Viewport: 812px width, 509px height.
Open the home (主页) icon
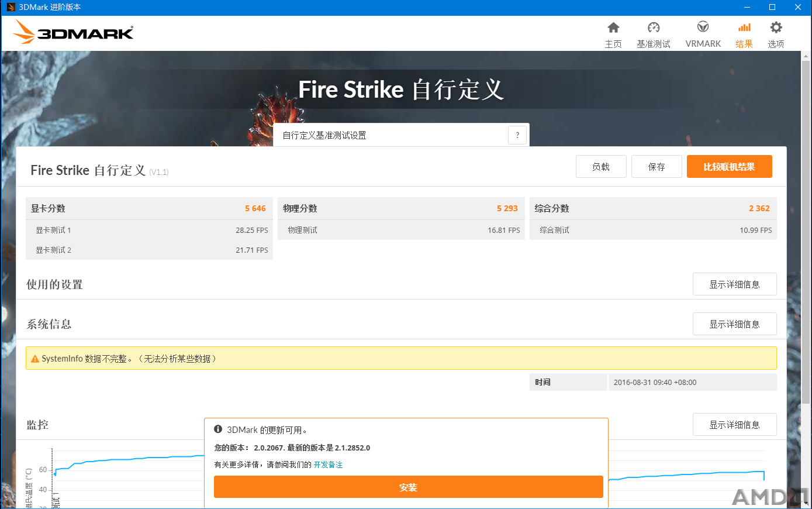point(613,27)
